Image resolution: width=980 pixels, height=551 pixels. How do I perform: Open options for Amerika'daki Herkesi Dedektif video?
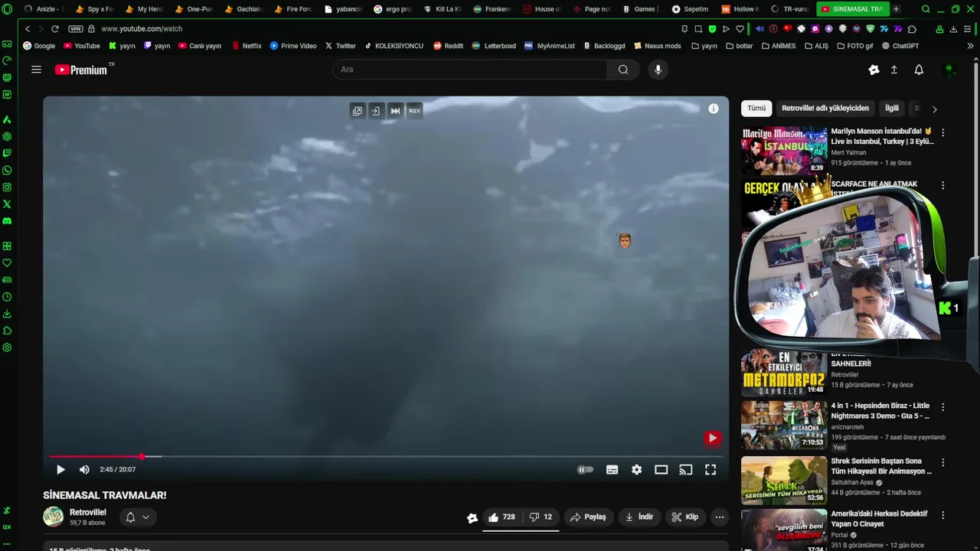pyautogui.click(x=942, y=515)
